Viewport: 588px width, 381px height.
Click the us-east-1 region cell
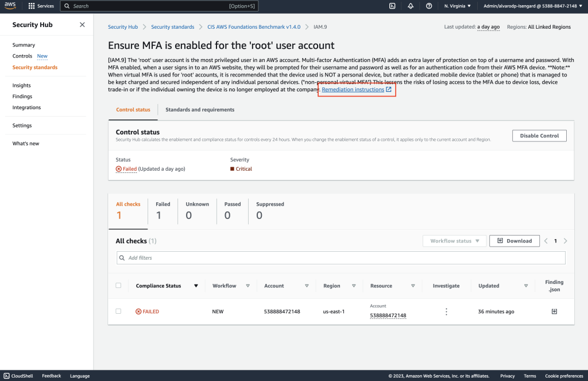[334, 311]
